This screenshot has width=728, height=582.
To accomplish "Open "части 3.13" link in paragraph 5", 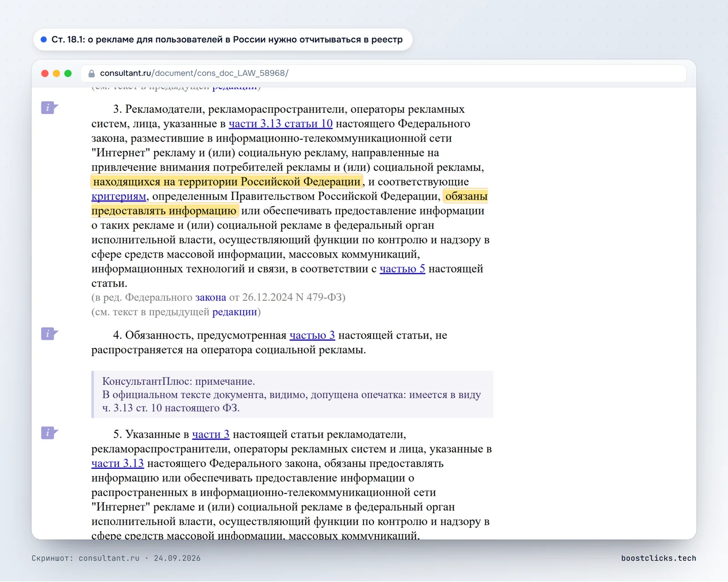I will click(117, 464).
